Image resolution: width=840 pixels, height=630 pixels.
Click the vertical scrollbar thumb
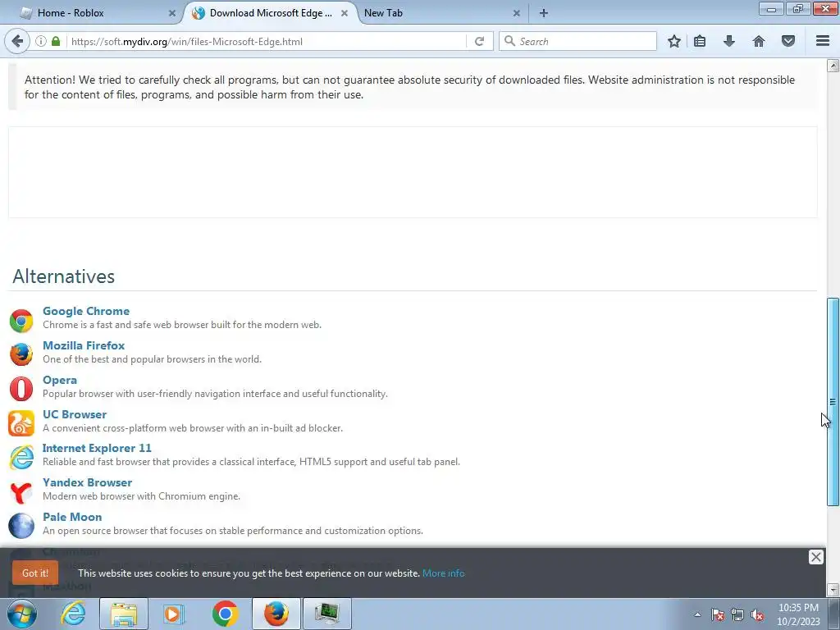tap(833, 402)
